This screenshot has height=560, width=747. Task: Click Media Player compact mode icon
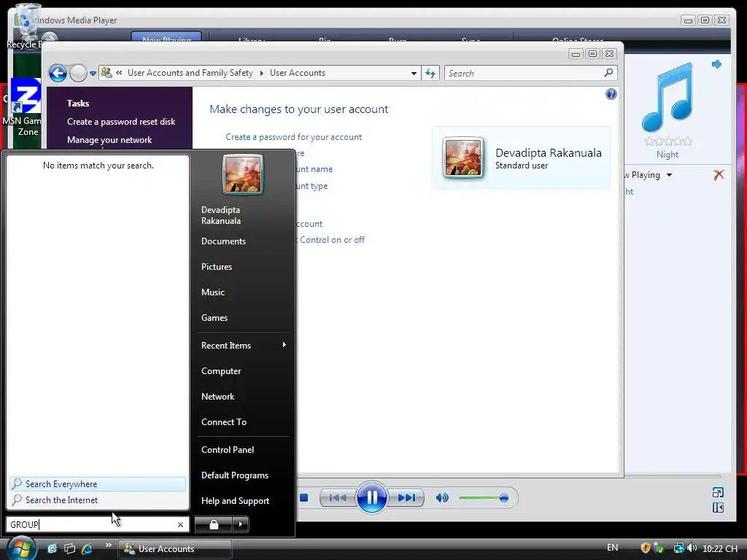pyautogui.click(x=718, y=507)
